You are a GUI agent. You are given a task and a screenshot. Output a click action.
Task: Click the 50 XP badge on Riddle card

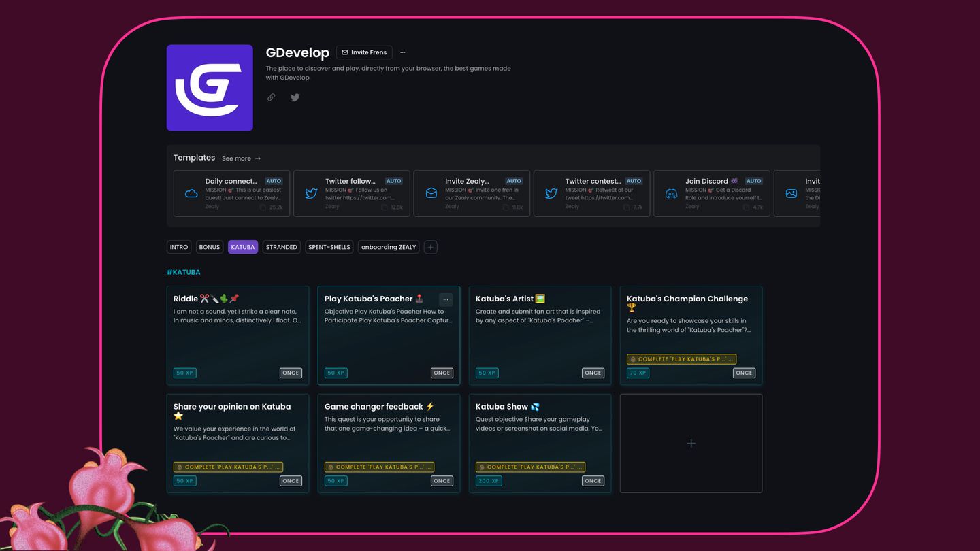click(x=185, y=373)
